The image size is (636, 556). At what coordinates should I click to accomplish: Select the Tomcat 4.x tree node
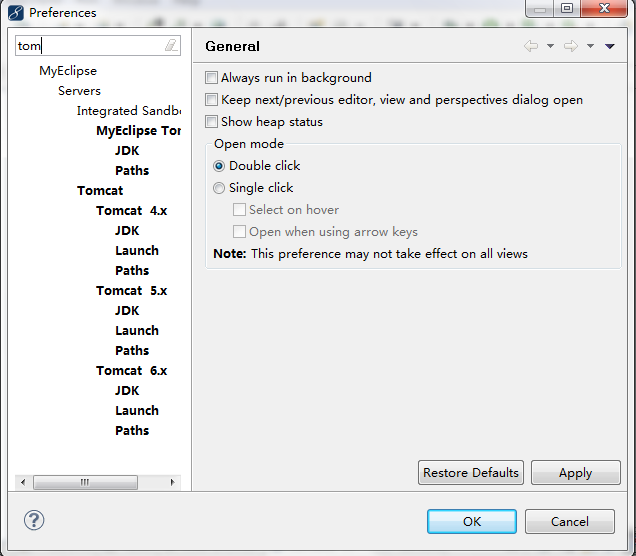(131, 210)
